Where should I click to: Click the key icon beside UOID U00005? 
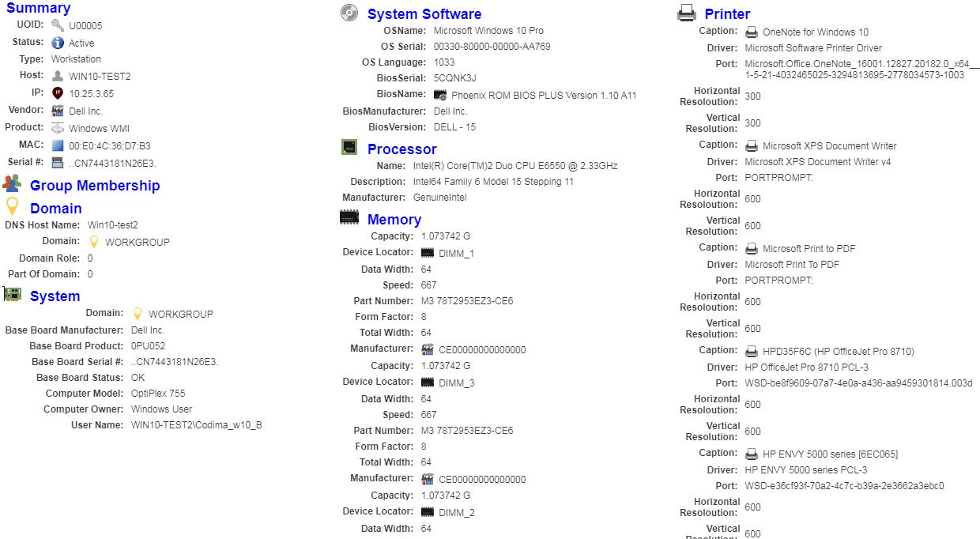coord(58,25)
